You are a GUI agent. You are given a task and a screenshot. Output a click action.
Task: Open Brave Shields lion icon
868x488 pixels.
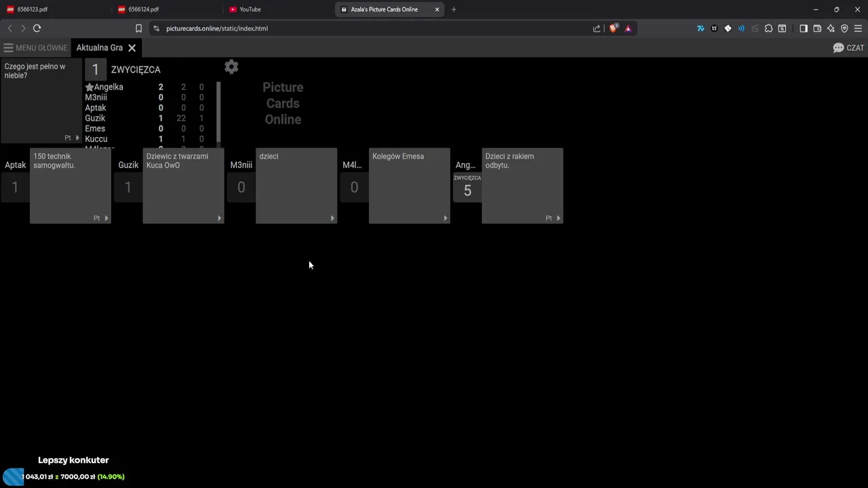614,28
